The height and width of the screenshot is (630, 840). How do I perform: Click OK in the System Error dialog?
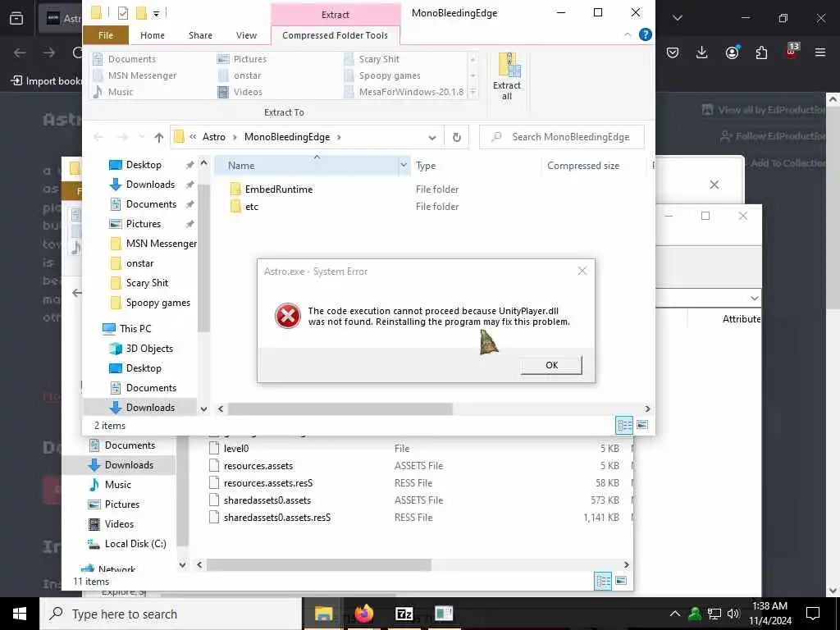click(551, 365)
